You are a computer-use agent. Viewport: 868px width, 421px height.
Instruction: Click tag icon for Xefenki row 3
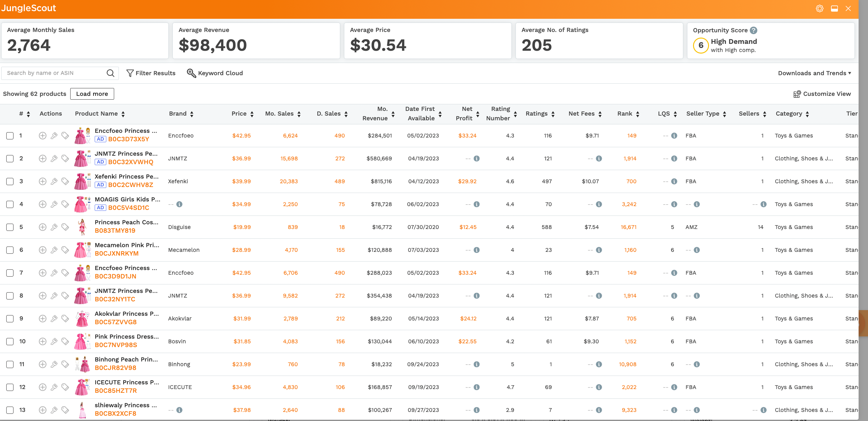click(x=65, y=181)
